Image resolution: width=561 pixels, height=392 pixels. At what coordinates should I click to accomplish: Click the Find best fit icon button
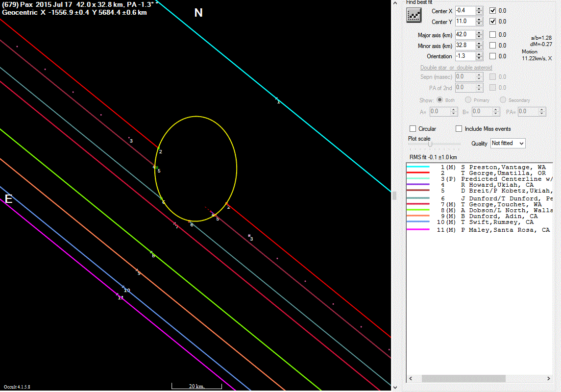tap(414, 15)
